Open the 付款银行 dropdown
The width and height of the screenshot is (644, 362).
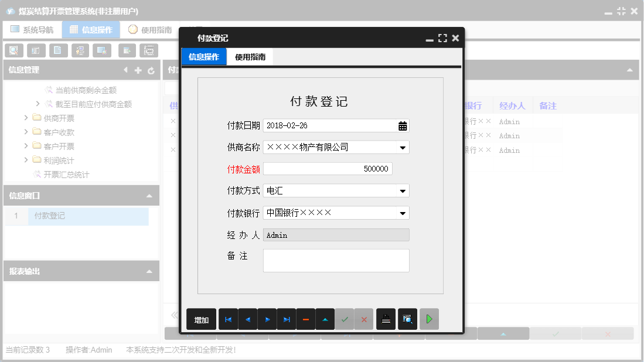tap(401, 213)
